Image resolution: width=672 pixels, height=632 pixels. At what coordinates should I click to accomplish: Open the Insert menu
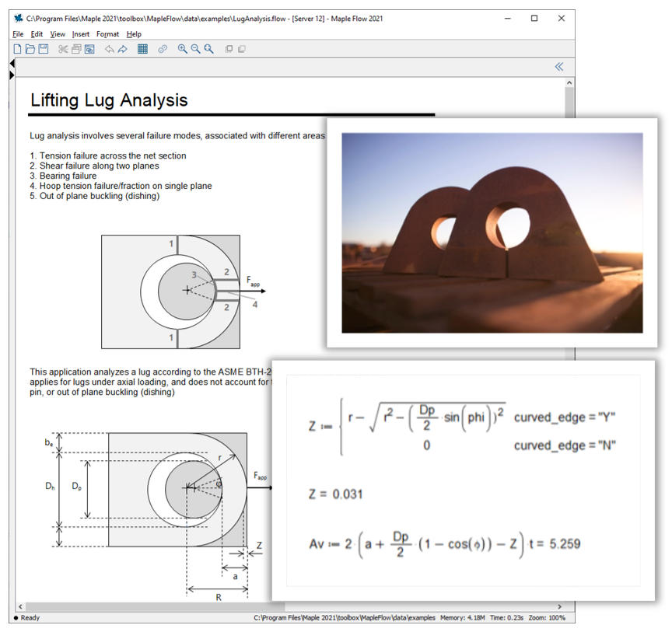click(x=81, y=34)
